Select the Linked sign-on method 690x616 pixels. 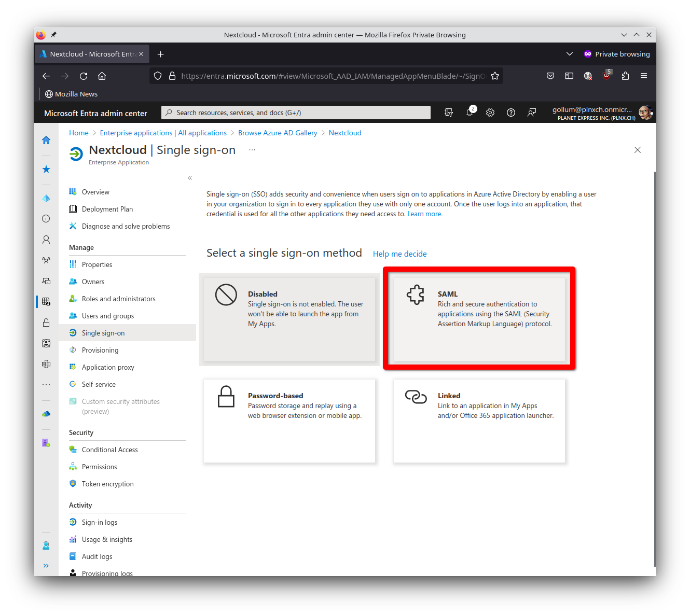pyautogui.click(x=479, y=421)
